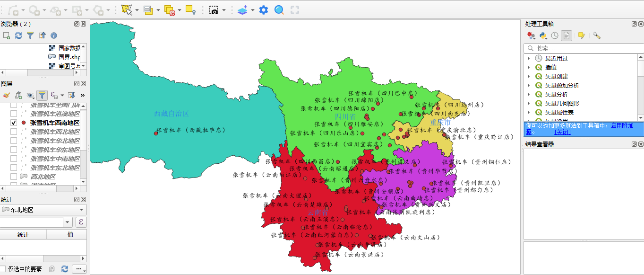Show properties info icon in browser
The width and height of the screenshot is (644, 275).
pyautogui.click(x=54, y=35)
